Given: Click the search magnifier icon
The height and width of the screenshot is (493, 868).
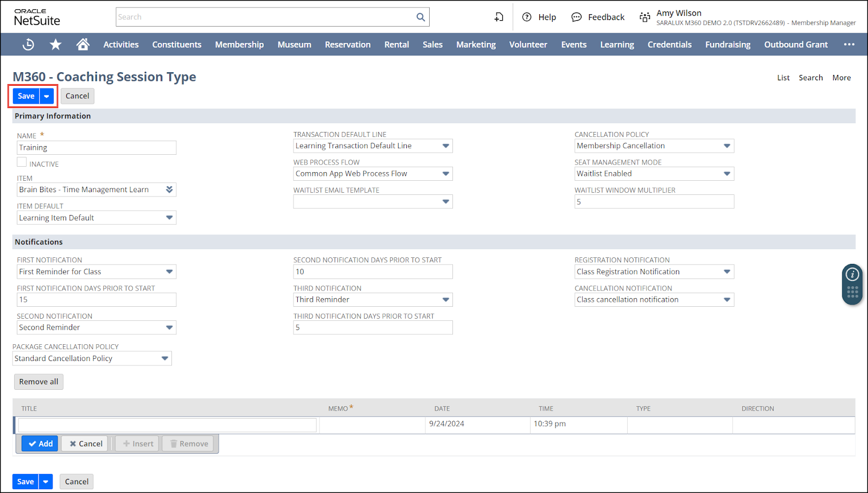Looking at the screenshot, I should (x=420, y=17).
